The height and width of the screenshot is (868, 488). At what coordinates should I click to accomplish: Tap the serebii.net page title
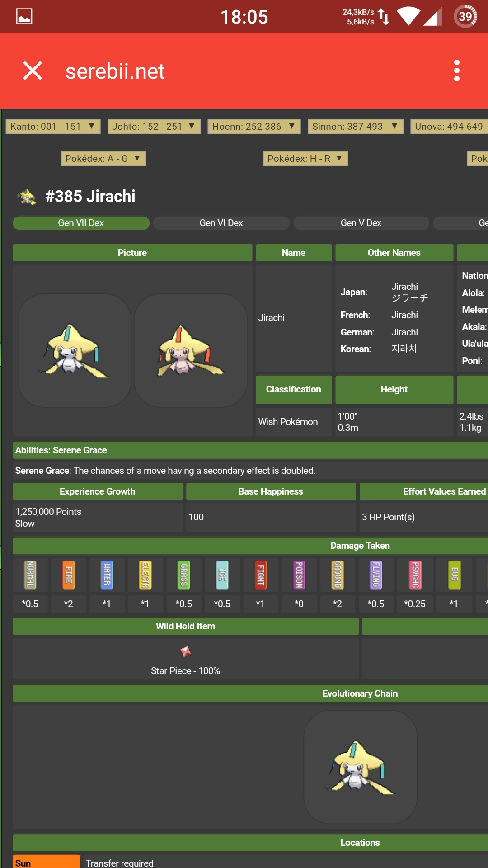click(x=115, y=71)
